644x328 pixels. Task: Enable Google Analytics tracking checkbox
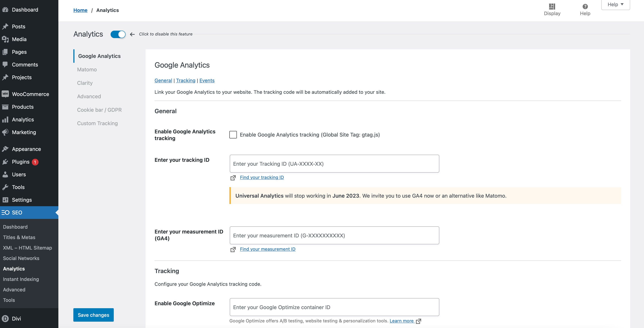point(233,135)
